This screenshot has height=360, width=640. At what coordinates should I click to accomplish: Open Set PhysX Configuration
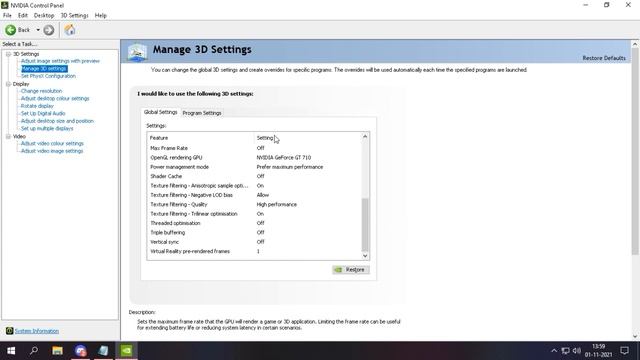click(x=48, y=76)
